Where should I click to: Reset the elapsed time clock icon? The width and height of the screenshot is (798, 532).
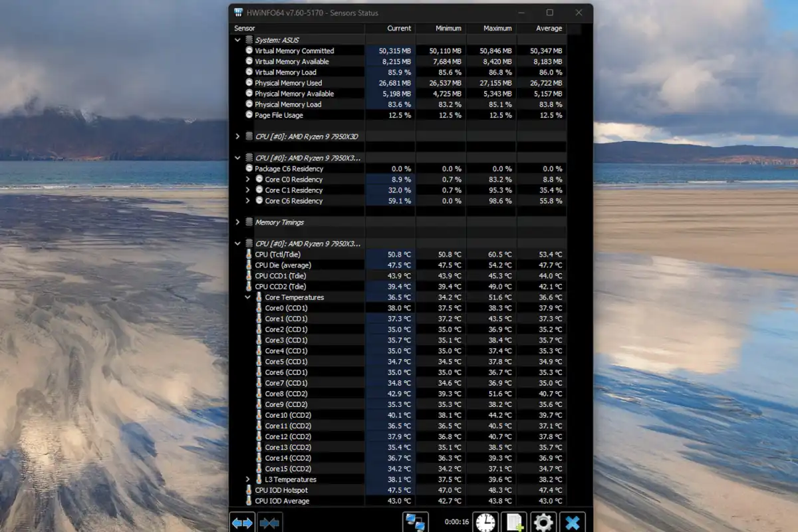tap(486, 523)
